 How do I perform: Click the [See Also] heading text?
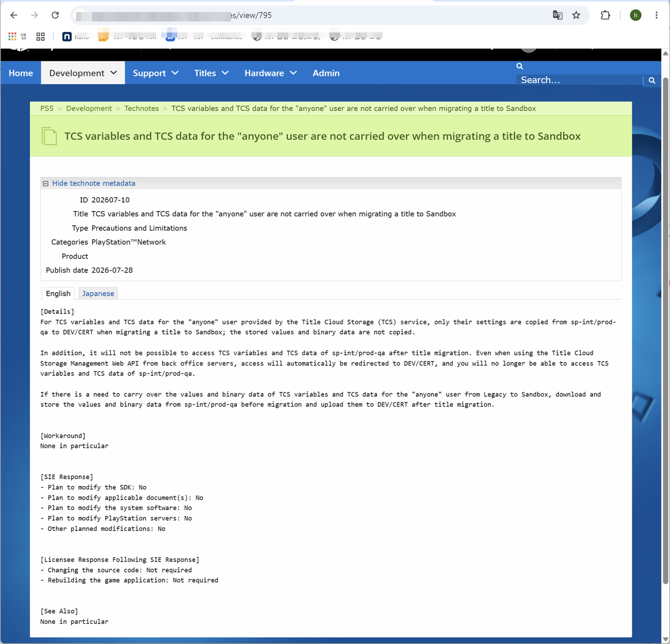pos(59,612)
